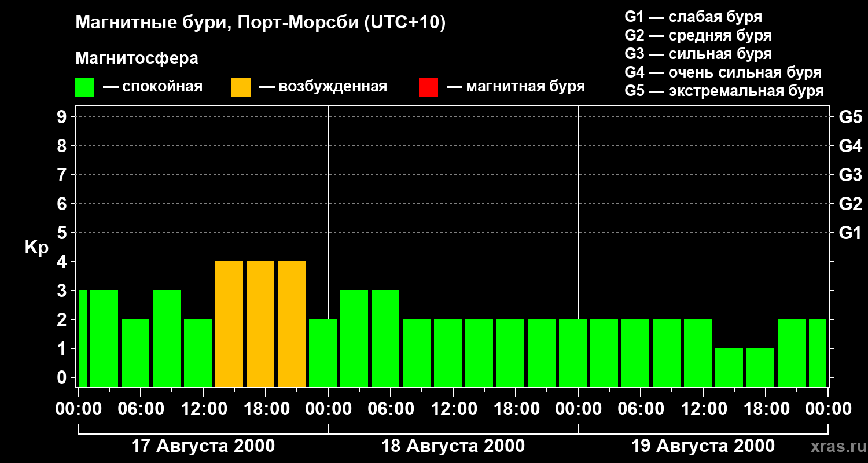Click the '18 Августа 2000' date label
This screenshot has height=463, width=868.
453,446
